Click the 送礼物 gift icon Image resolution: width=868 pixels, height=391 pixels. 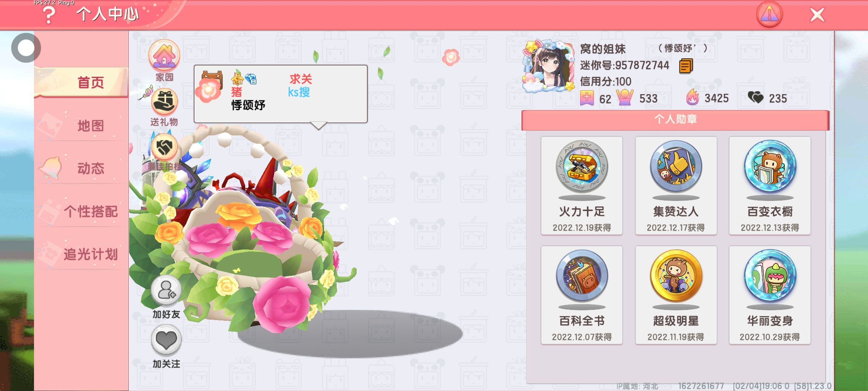[164, 102]
